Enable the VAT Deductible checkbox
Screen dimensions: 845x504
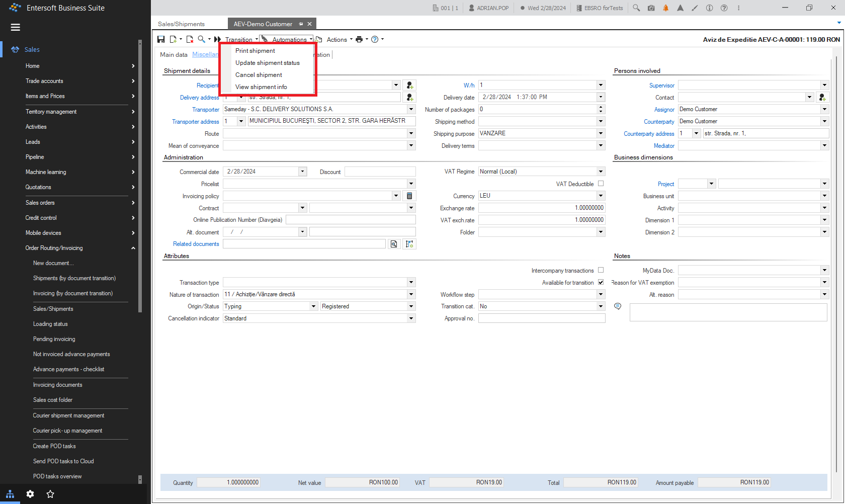[601, 184]
